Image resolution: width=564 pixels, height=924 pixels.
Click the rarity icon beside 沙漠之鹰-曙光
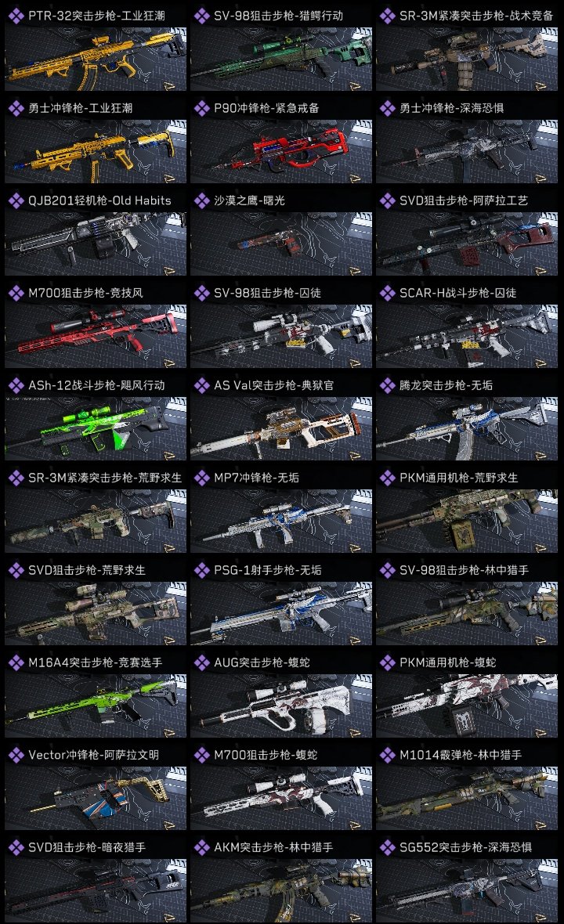tap(201, 200)
